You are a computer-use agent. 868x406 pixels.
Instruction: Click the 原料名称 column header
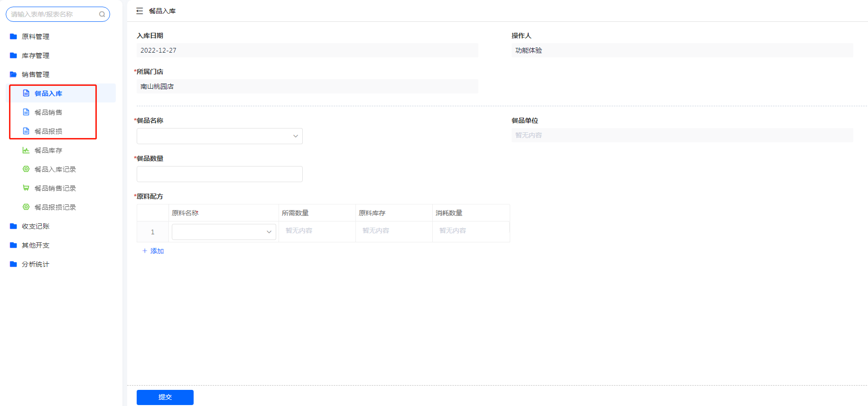pyautogui.click(x=224, y=213)
